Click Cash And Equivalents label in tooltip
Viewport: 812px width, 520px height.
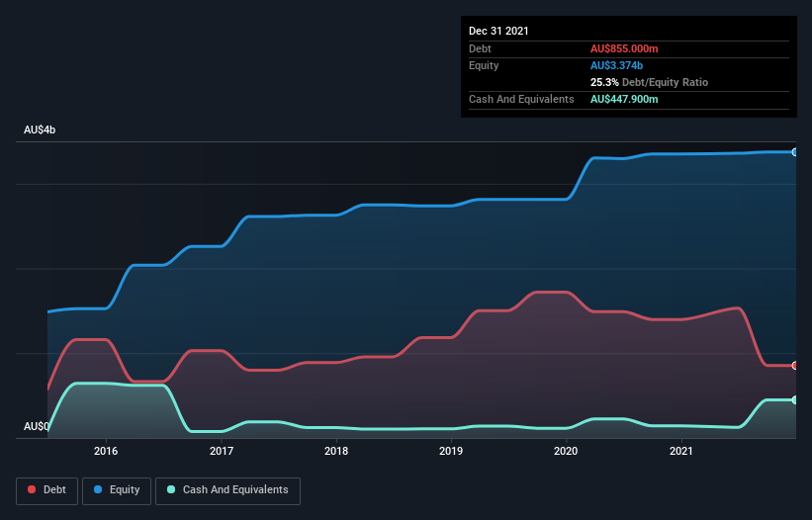click(521, 99)
